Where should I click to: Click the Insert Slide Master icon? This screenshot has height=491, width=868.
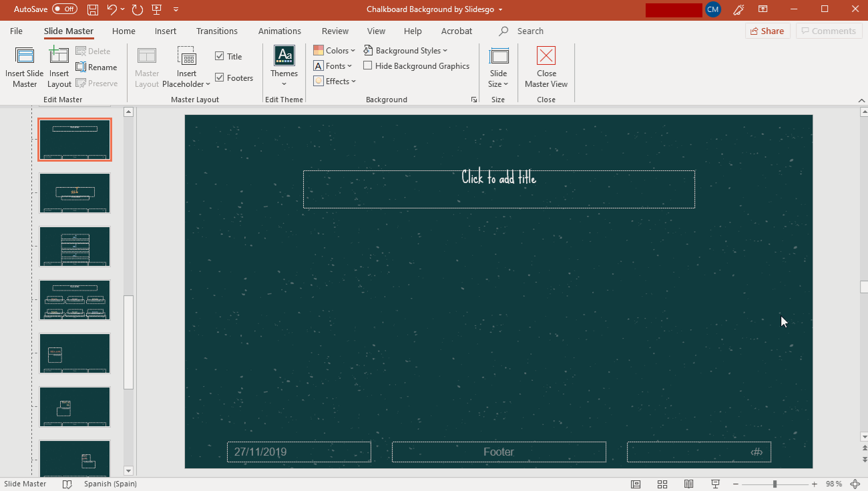(25, 56)
